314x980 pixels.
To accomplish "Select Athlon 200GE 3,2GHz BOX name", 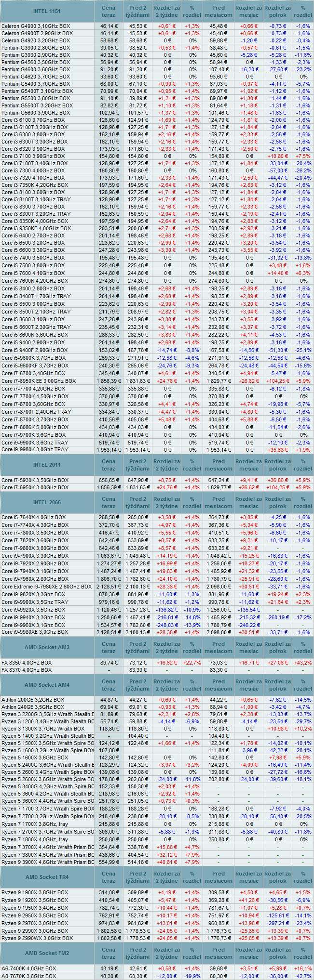I will click(33, 700).
